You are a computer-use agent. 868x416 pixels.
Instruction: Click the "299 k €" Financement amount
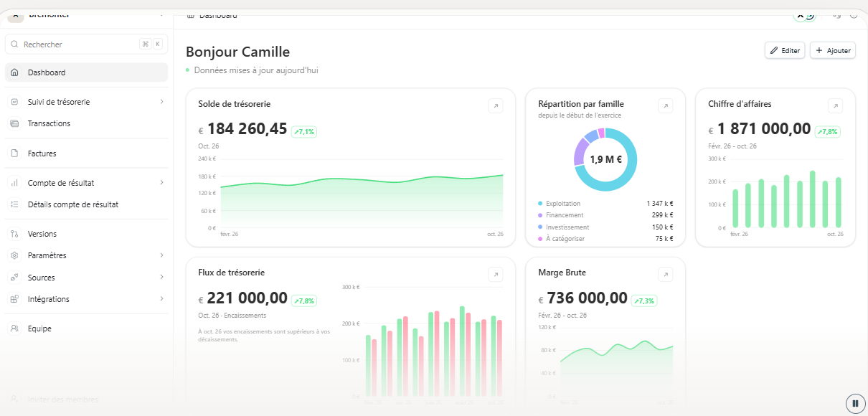coord(663,215)
